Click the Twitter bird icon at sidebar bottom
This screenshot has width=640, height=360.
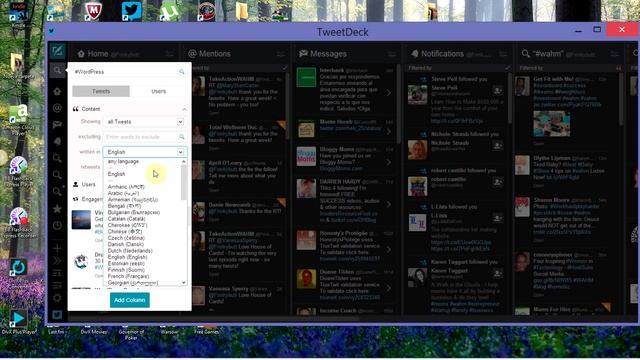57,315
